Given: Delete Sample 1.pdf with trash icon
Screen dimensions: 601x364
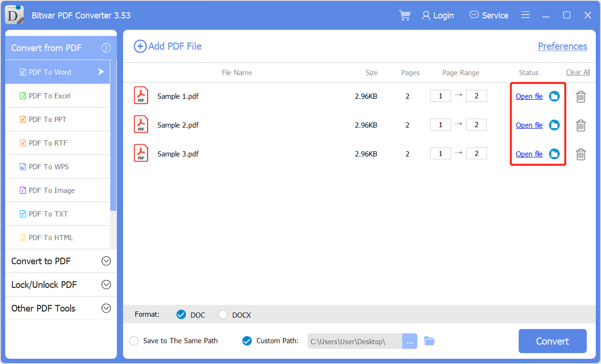Looking at the screenshot, I should point(581,96).
